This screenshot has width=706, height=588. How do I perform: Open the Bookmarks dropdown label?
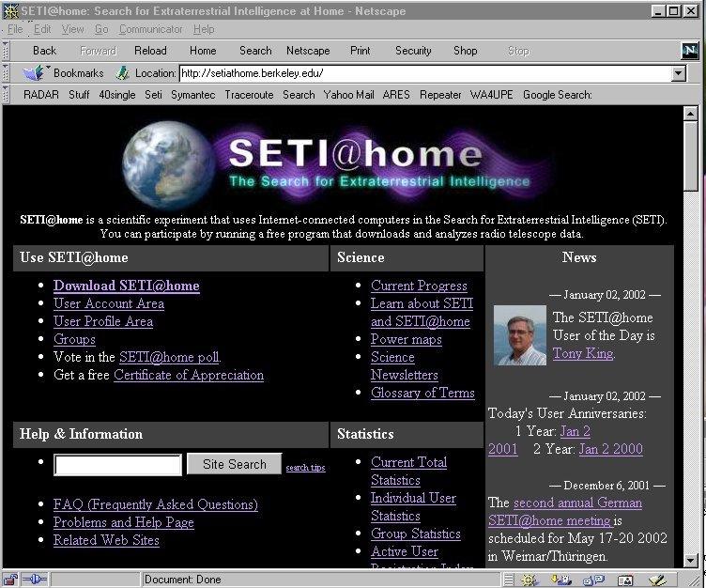[78, 73]
